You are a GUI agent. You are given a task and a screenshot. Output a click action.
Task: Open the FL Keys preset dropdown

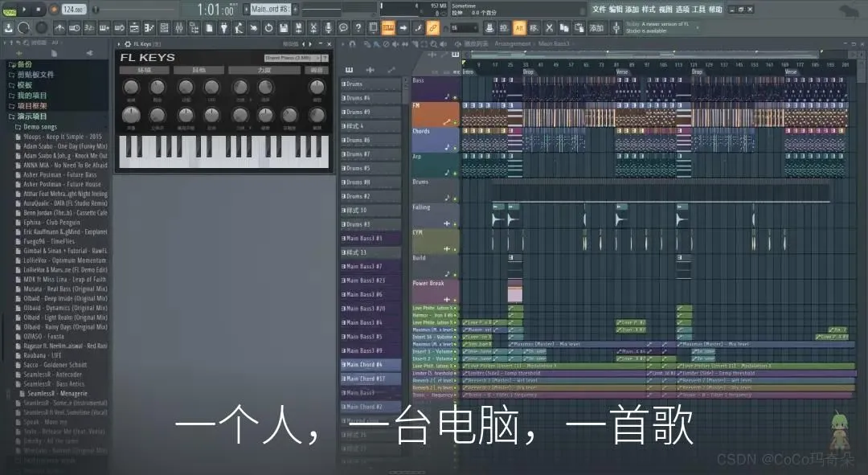[293, 58]
